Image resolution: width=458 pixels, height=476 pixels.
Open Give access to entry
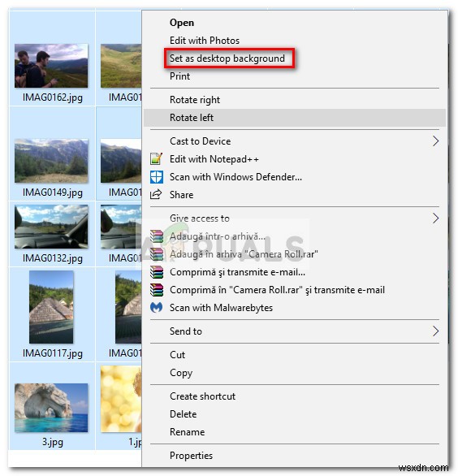(x=200, y=219)
